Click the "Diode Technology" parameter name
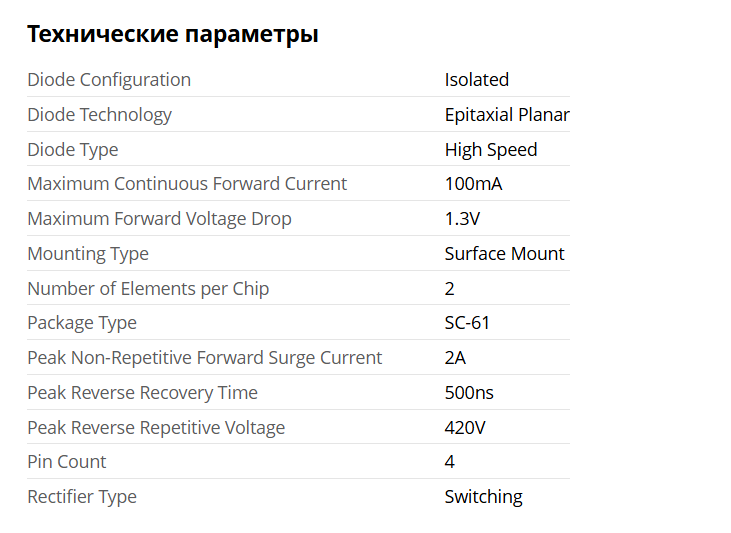Viewport: 731px width, 533px height. click(99, 115)
